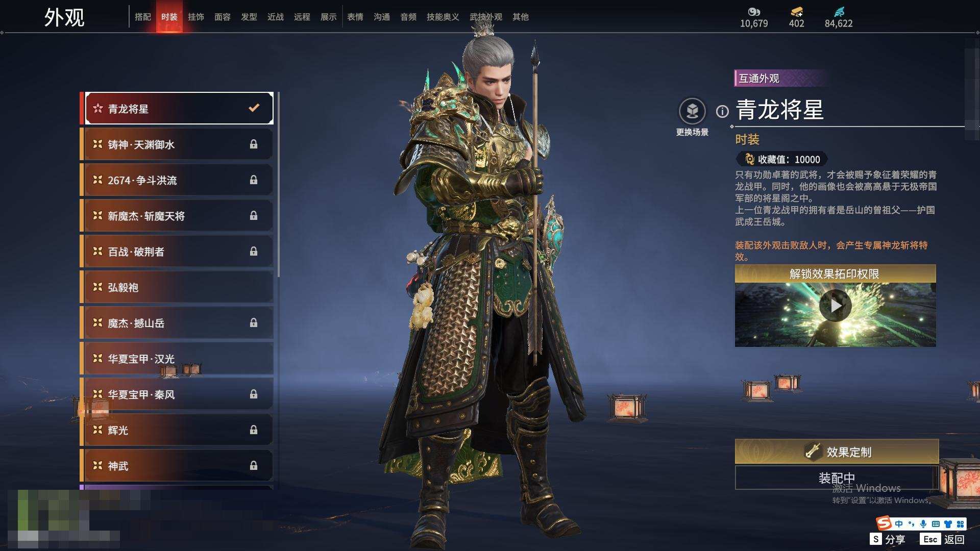Screen dimensions: 980x551
Task: Open the info icon beside 青龙将星
Action: coord(722,111)
